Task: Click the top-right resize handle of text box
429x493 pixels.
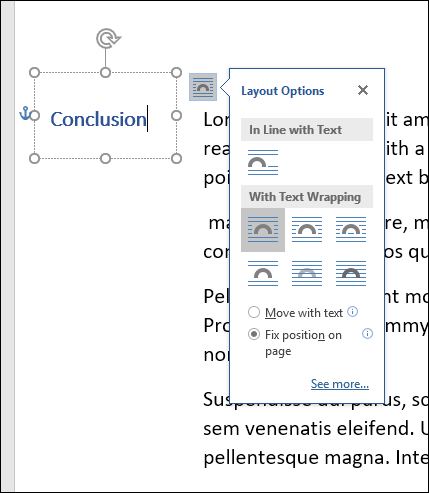Action: tap(176, 72)
